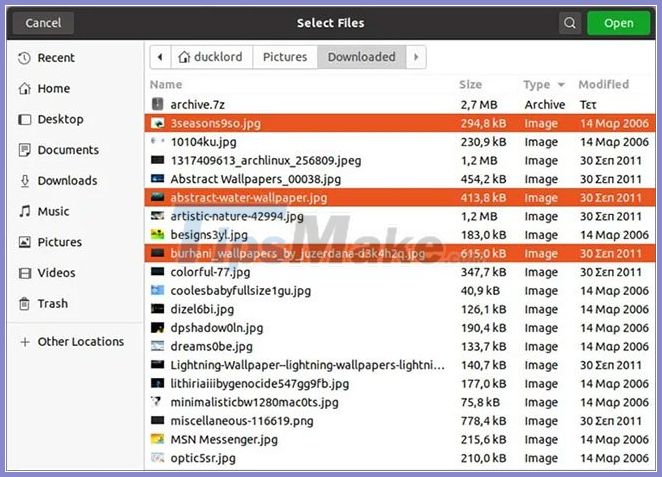The width and height of the screenshot is (662, 477).
Task: Select highlighted burhani_wallpapers file row
Action: pos(400,253)
